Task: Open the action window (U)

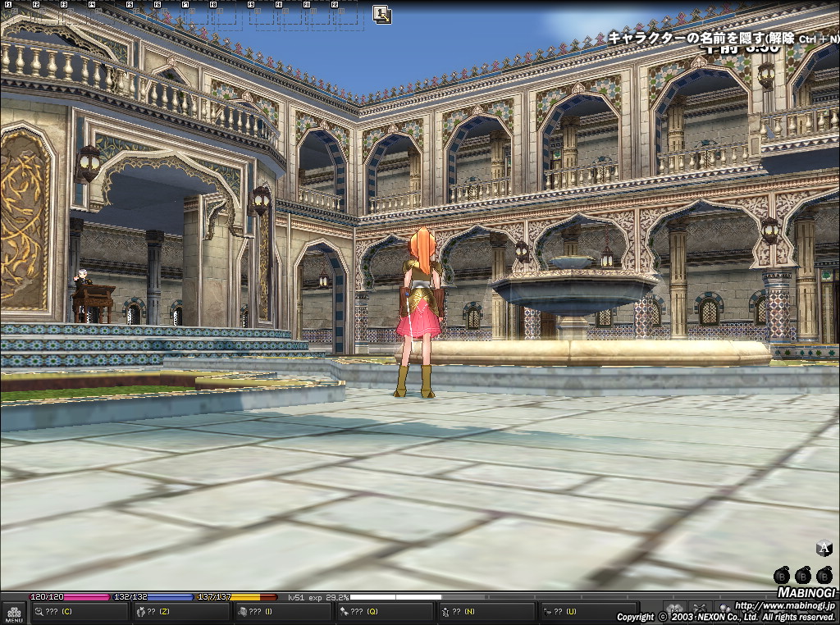Action: coord(587,612)
